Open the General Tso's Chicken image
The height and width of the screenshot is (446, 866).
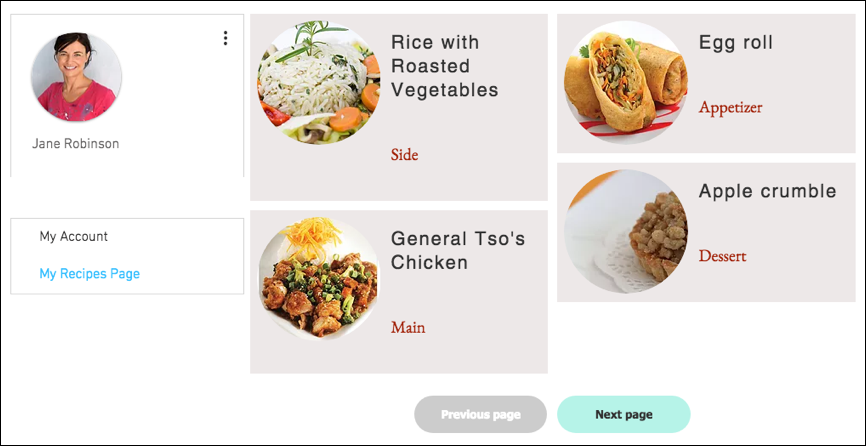click(319, 279)
